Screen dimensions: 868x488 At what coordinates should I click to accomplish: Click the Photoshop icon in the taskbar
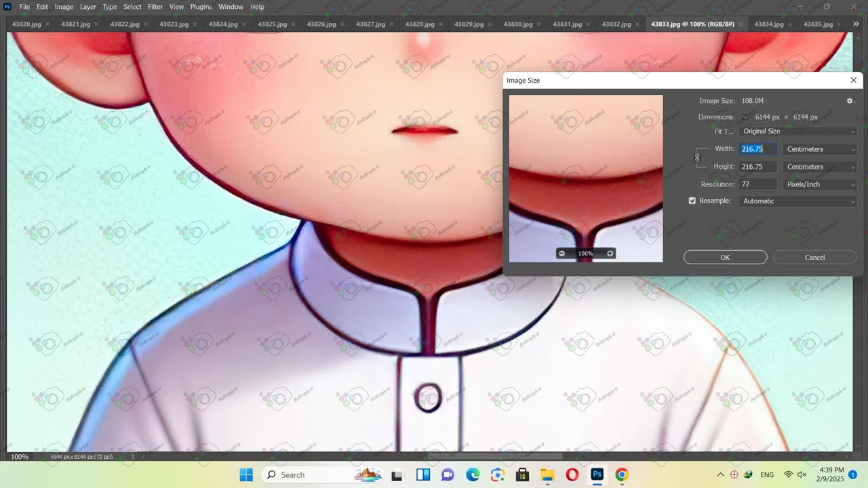[597, 474]
